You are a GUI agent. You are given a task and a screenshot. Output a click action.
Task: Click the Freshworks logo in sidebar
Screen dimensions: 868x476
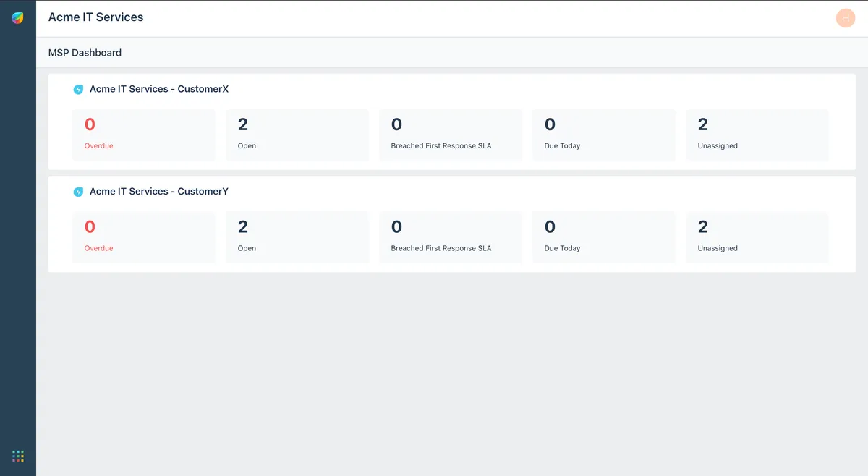(18, 18)
